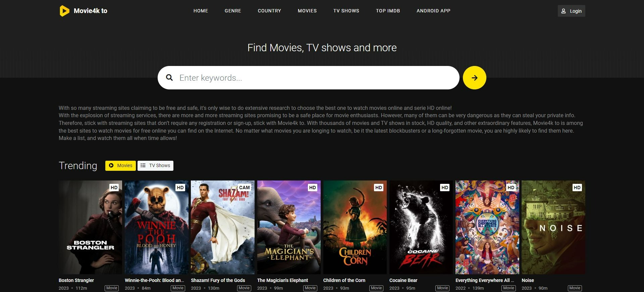Click the Movie tag under Cocaine Bear
Screen dimensions: 644x292
442,288
